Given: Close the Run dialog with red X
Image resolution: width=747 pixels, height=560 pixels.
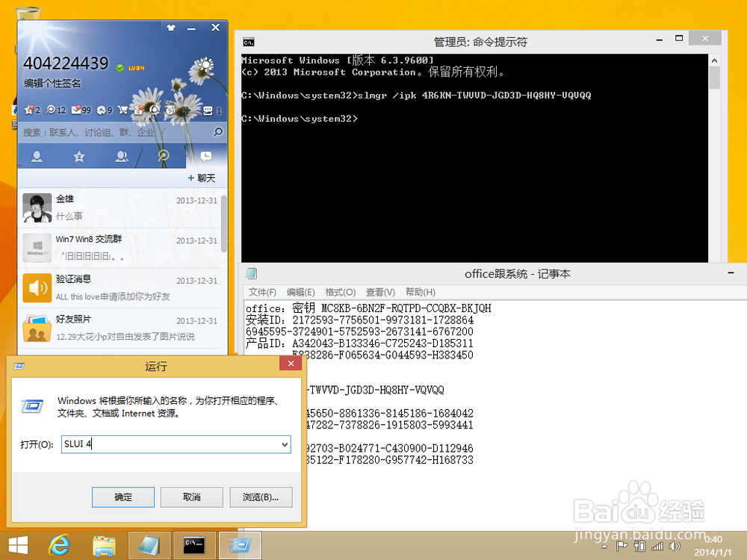Looking at the screenshot, I should (x=291, y=364).
